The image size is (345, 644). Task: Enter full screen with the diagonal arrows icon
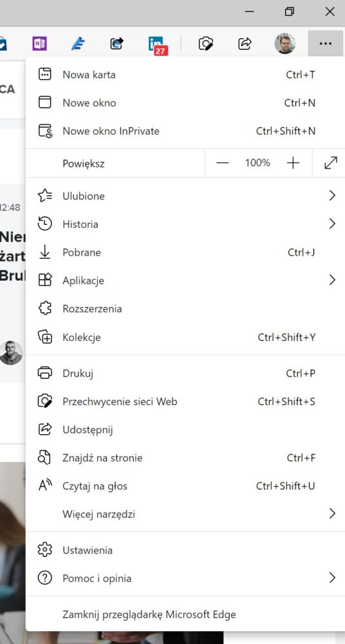[x=331, y=163]
